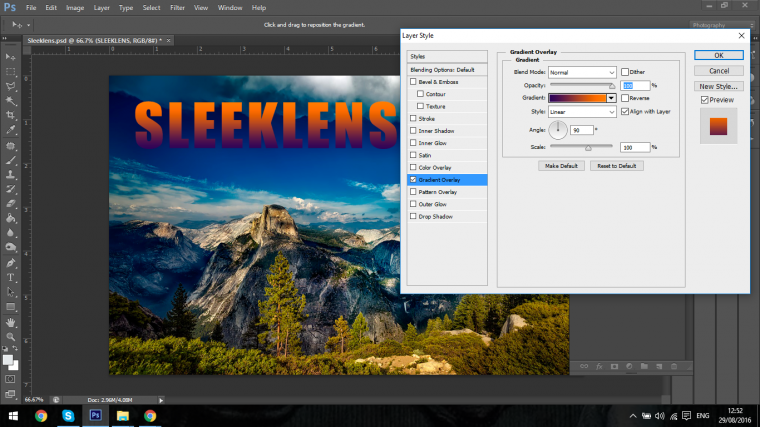
Task: Open the gradient picker dropdown arrow
Action: pyautogui.click(x=611, y=98)
